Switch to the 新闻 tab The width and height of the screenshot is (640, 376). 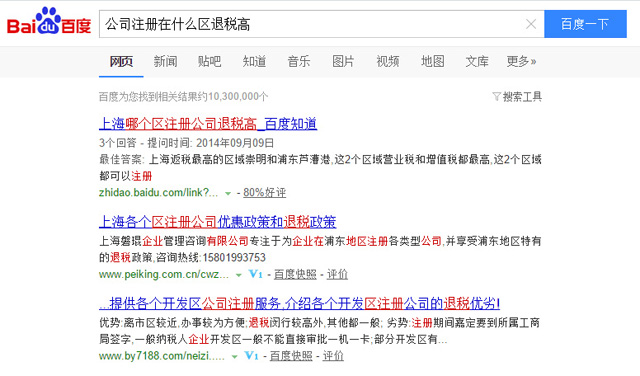pos(165,61)
